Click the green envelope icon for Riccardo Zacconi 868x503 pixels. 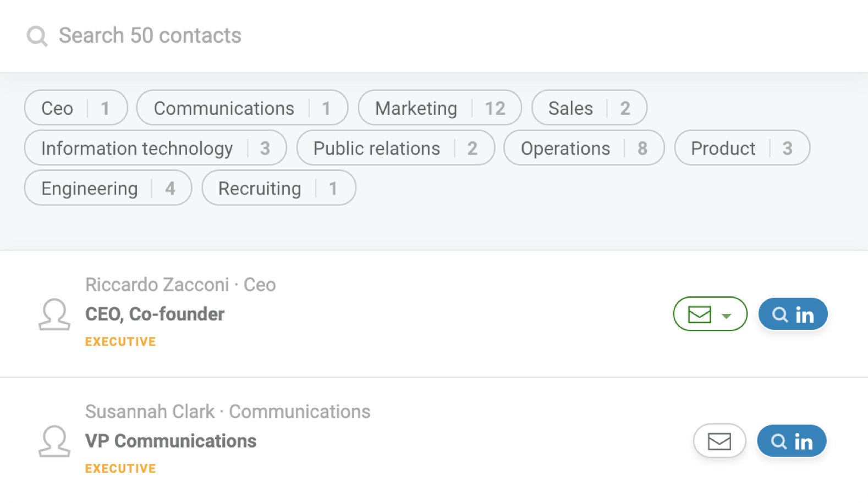pos(699,314)
